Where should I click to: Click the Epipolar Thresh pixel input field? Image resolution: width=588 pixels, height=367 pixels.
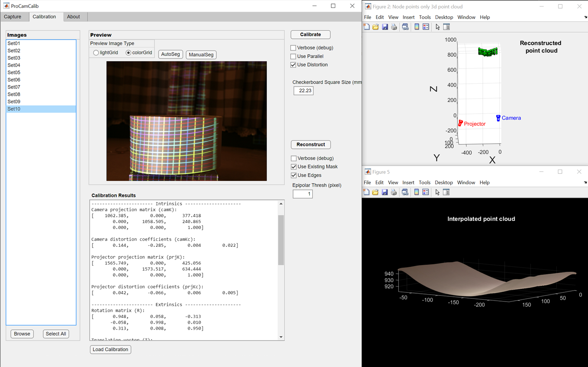303,194
